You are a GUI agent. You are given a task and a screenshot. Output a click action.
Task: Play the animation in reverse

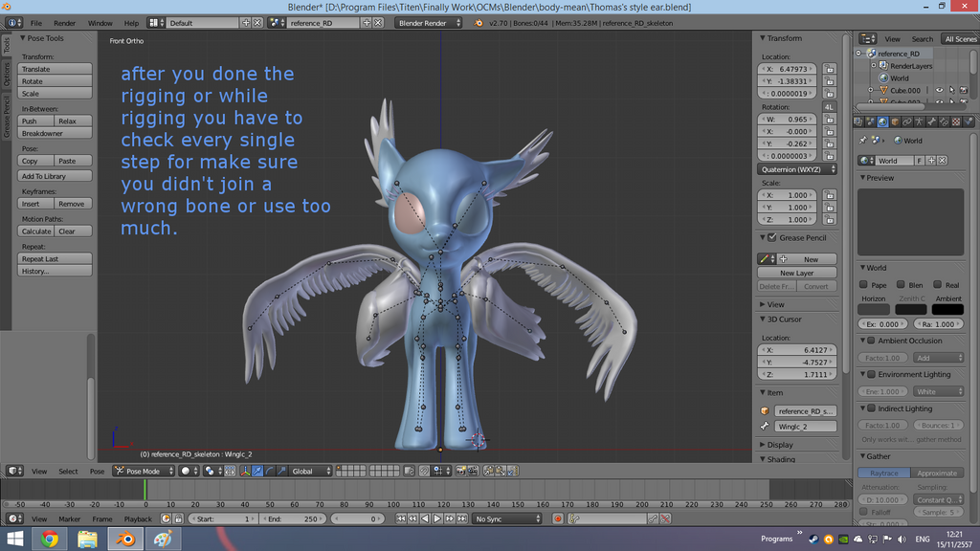425,518
